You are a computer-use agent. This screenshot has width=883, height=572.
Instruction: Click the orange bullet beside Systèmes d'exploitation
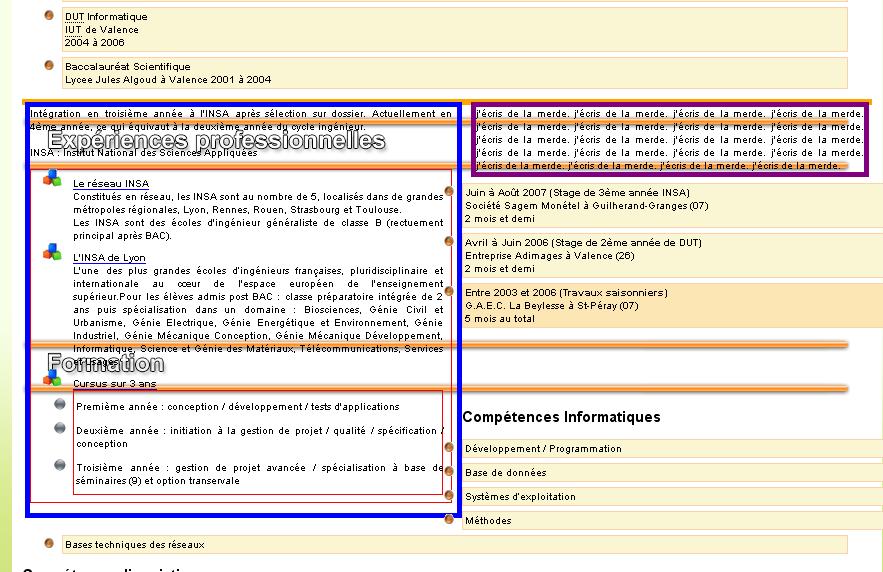point(449,495)
